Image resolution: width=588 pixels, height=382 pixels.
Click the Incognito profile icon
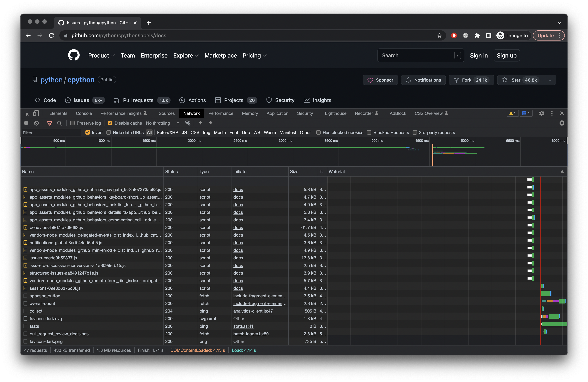click(500, 35)
